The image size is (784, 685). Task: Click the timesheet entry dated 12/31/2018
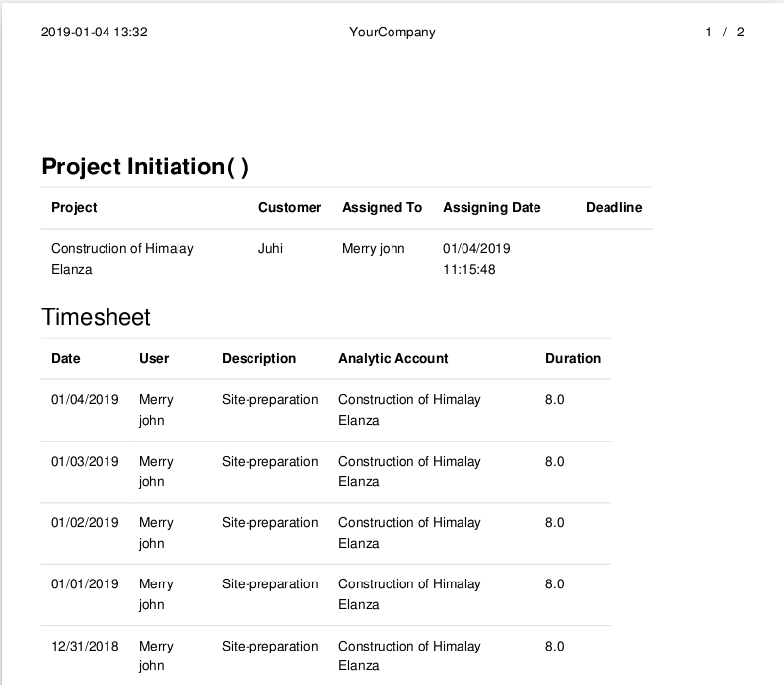(326, 655)
